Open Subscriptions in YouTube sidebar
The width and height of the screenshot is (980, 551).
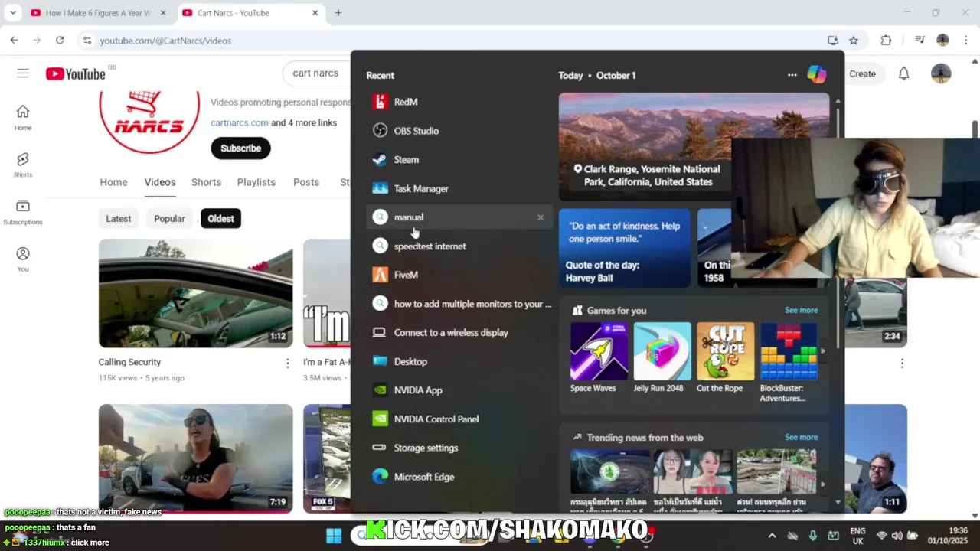(x=23, y=213)
